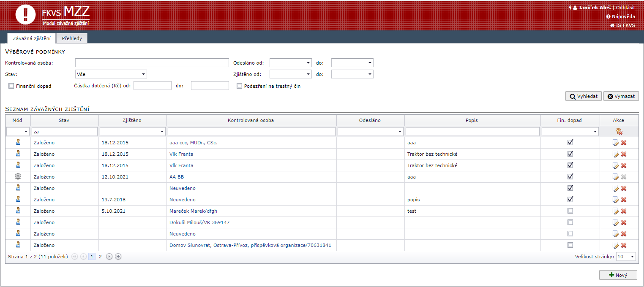
Task: Click person mode icon for Dokulil Milouš row
Action: 18,222
